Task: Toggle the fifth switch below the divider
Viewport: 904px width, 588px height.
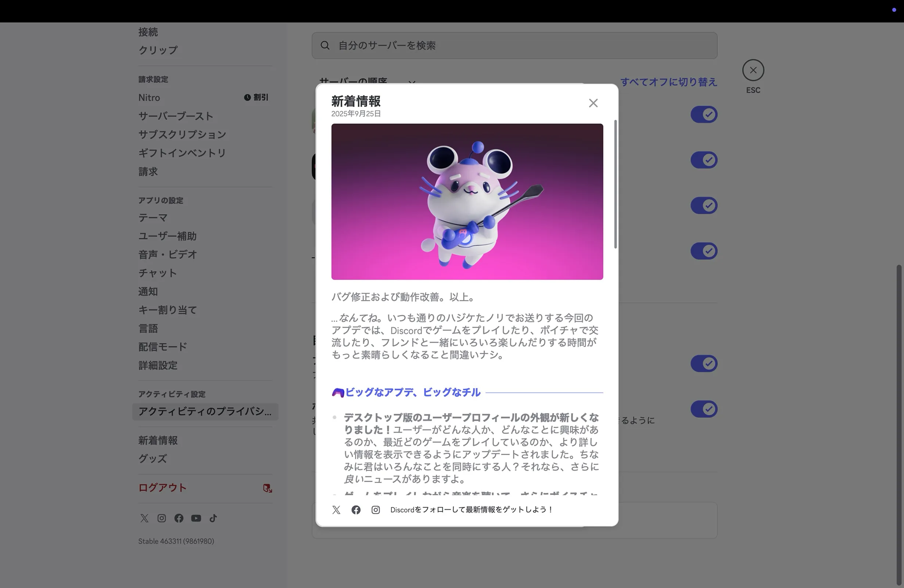Action: (704, 363)
